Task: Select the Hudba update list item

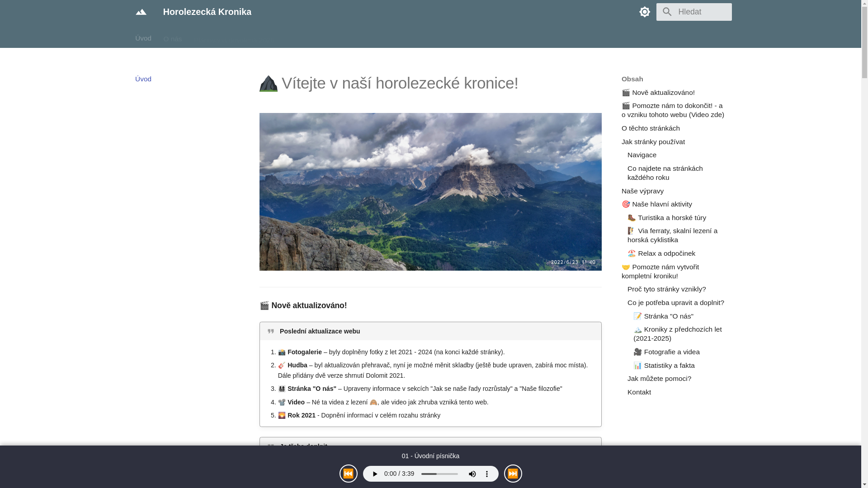Action: tap(433, 370)
